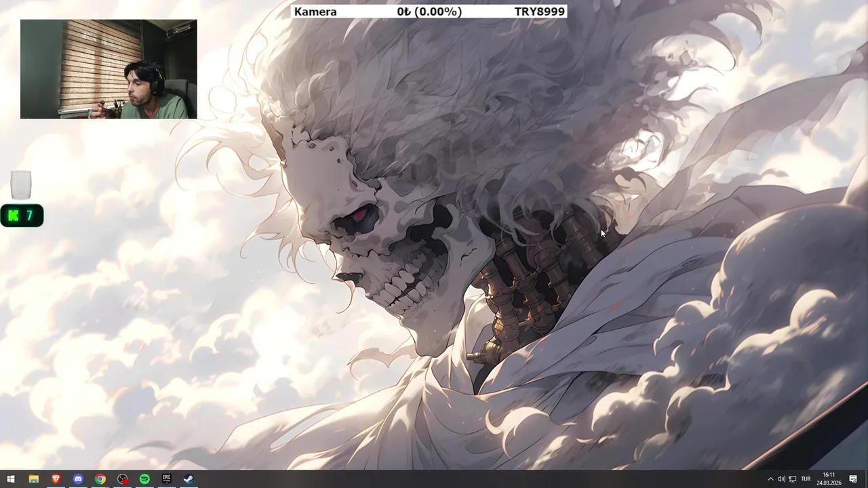Image resolution: width=868 pixels, height=488 pixels.
Task: Click the glass icon on the desktop
Action: 21,185
